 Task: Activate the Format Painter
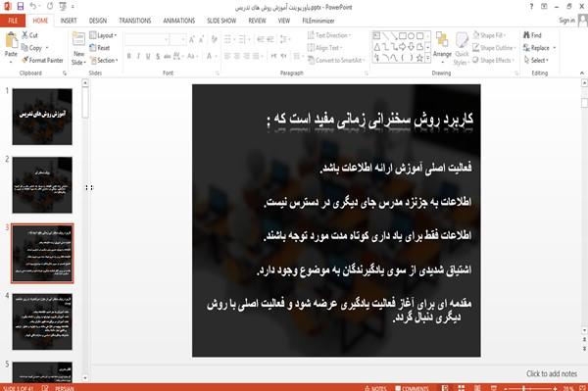pyautogui.click(x=42, y=60)
